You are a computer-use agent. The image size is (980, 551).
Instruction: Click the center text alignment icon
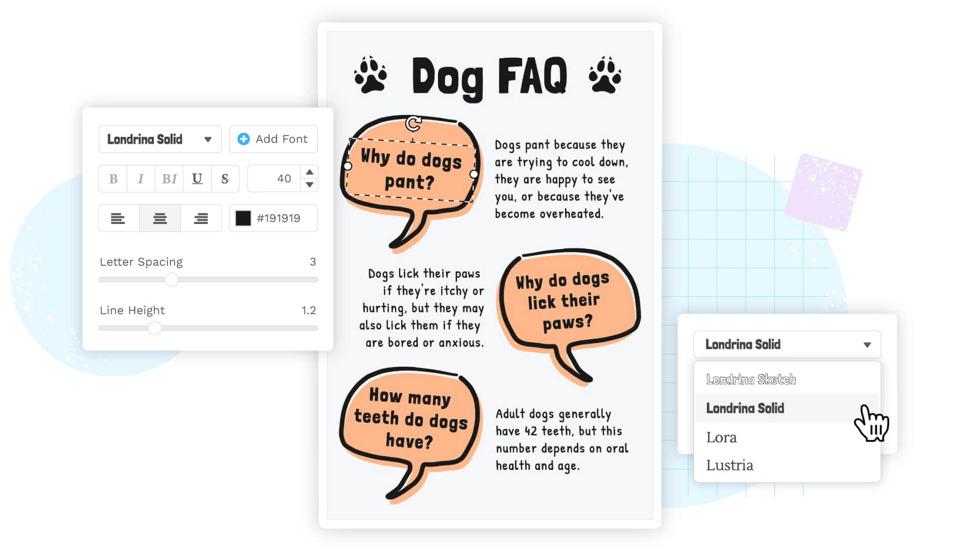click(160, 217)
